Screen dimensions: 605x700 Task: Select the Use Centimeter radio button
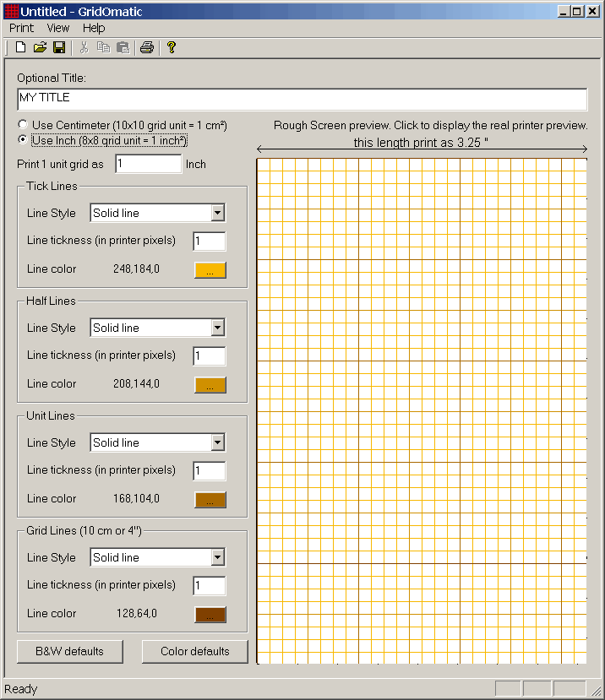click(23, 125)
